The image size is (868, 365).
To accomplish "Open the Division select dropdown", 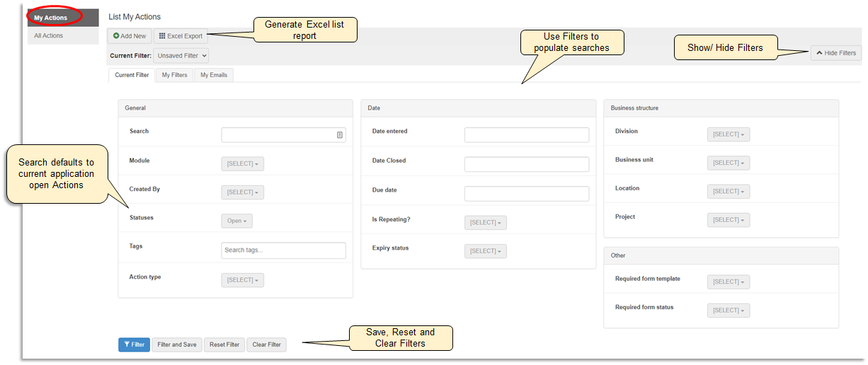I will click(728, 134).
